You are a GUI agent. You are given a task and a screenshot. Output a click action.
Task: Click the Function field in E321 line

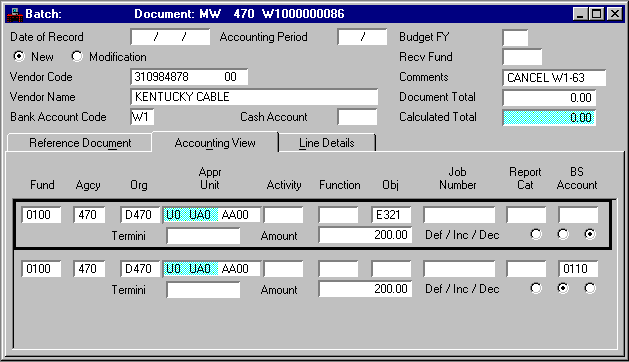coord(338,215)
